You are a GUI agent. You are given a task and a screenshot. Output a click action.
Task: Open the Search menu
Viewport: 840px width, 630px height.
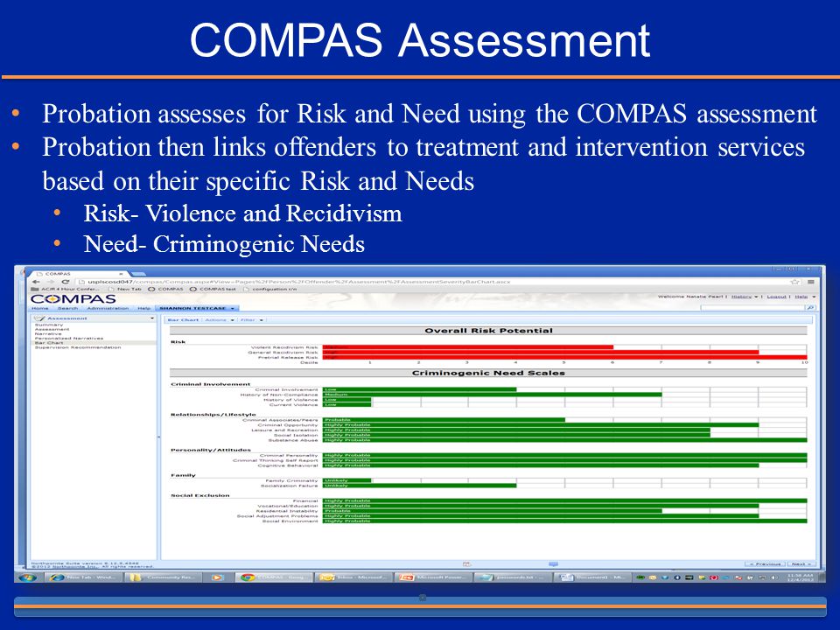tap(67, 309)
